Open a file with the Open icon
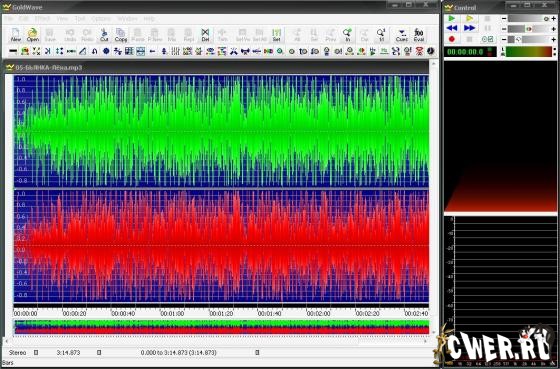 pos(32,35)
